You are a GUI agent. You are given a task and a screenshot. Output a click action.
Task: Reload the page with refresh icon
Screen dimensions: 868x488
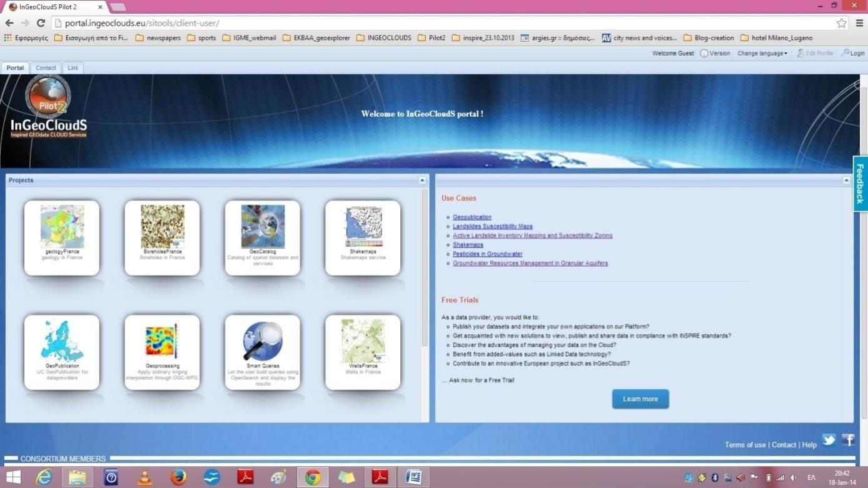(41, 23)
